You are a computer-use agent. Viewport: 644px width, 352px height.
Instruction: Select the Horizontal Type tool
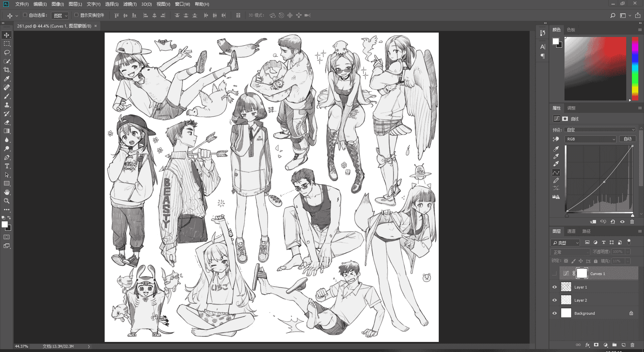click(7, 166)
